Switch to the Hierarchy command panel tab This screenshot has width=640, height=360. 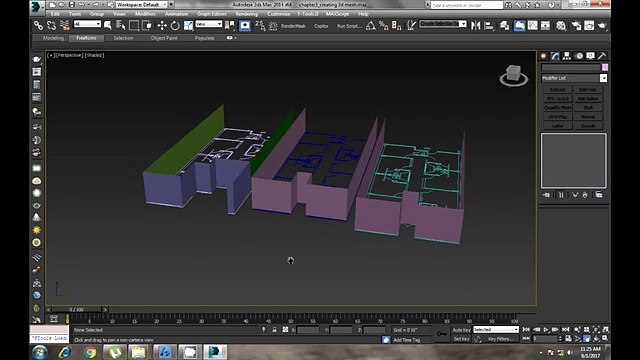567,56
